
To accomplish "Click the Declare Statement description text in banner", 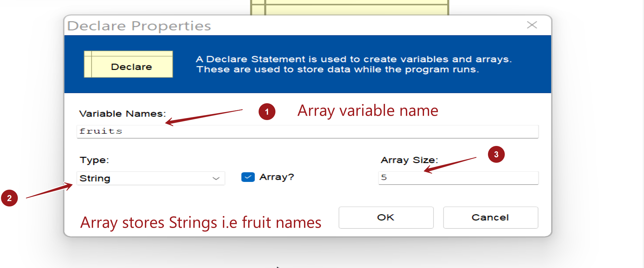I will point(354,64).
